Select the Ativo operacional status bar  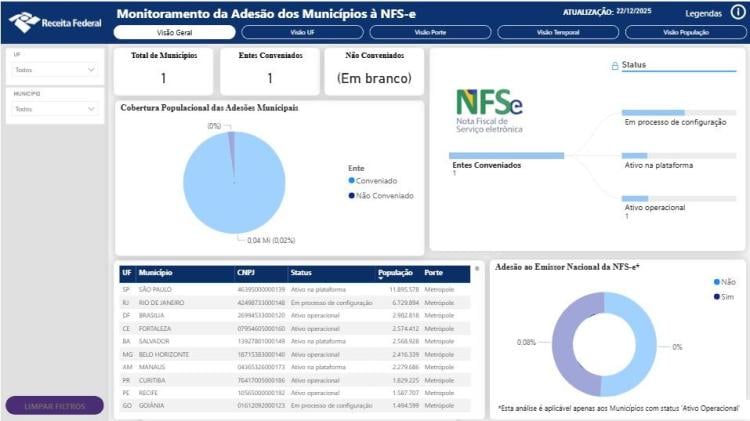tap(679, 199)
